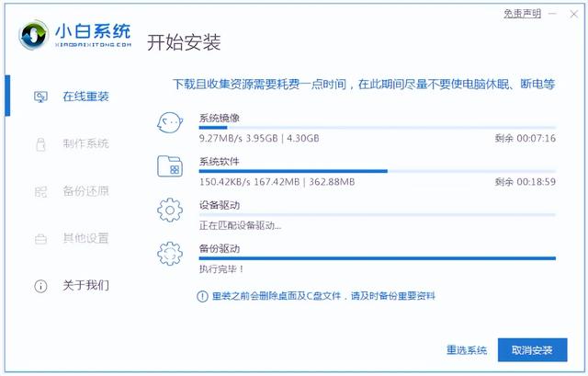Click the 关于我们 info icon
The height and width of the screenshot is (376, 588).
[40, 286]
